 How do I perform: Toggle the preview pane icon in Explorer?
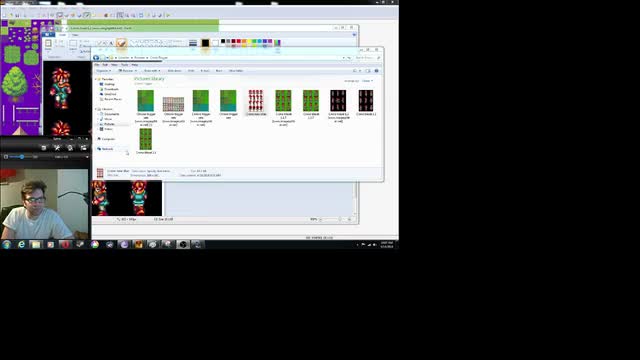(x=368, y=71)
